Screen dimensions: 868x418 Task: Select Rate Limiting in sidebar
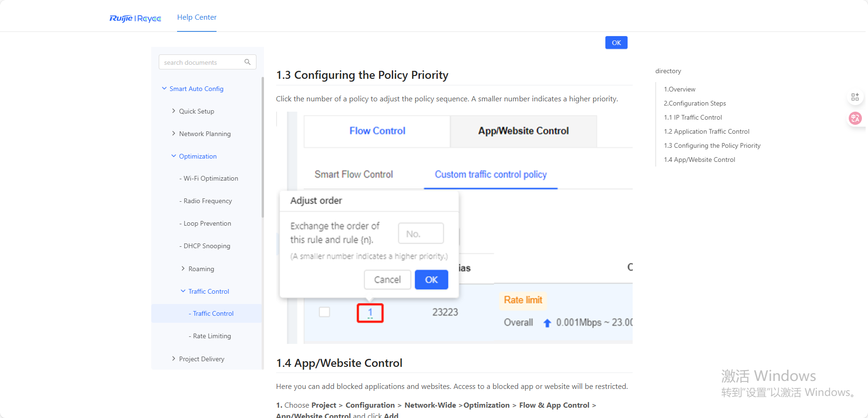click(x=212, y=336)
